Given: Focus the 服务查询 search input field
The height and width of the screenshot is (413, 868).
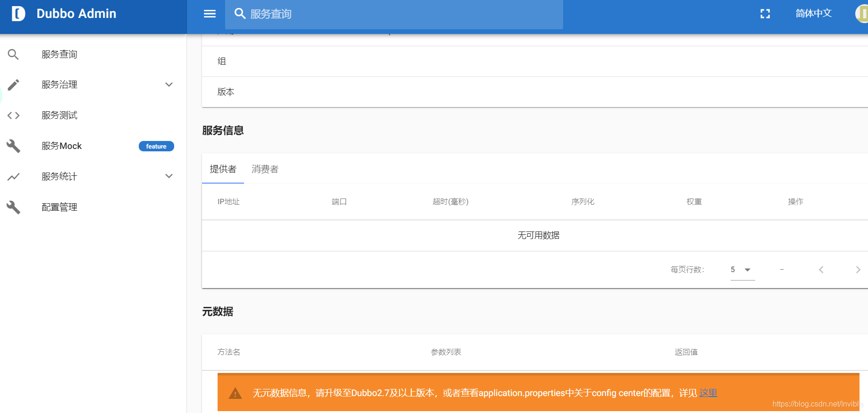Looking at the screenshot, I should coord(394,14).
